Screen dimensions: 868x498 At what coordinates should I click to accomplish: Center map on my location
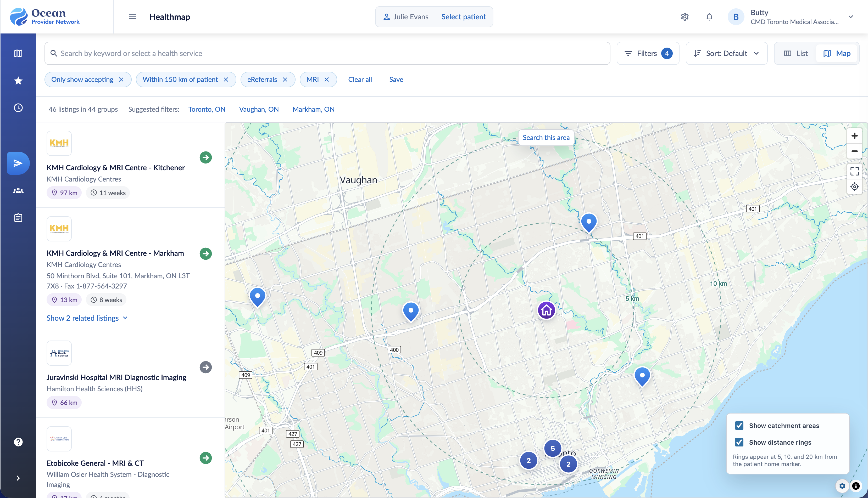854,187
